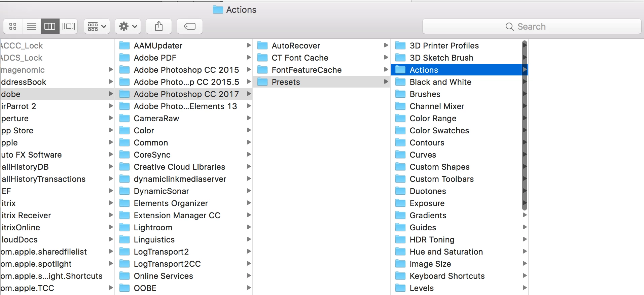This screenshot has height=295, width=644.
Task: Select Creative Cloud Libraries folder
Action: pyautogui.click(x=184, y=167)
